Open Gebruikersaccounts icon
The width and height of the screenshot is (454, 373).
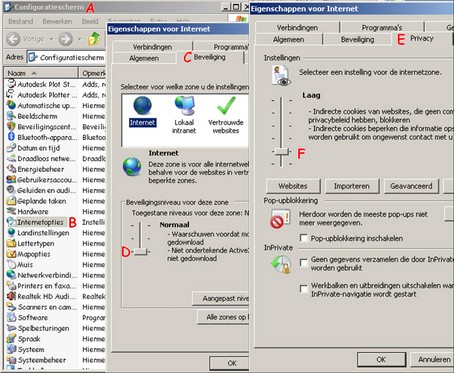click(x=12, y=180)
